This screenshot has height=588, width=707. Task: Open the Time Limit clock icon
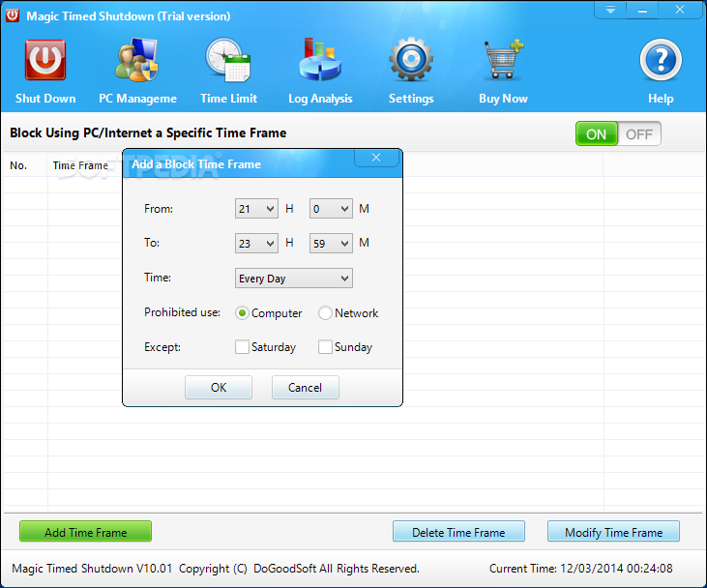[228, 60]
